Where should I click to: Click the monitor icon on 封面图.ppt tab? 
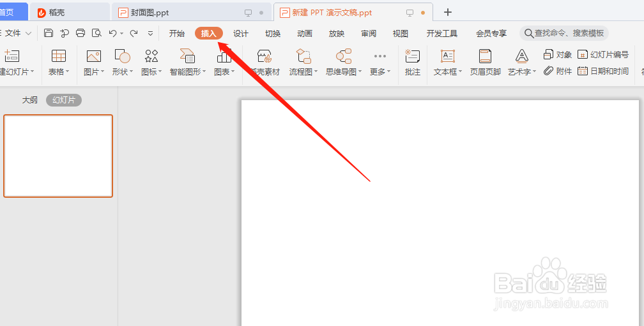[248, 13]
